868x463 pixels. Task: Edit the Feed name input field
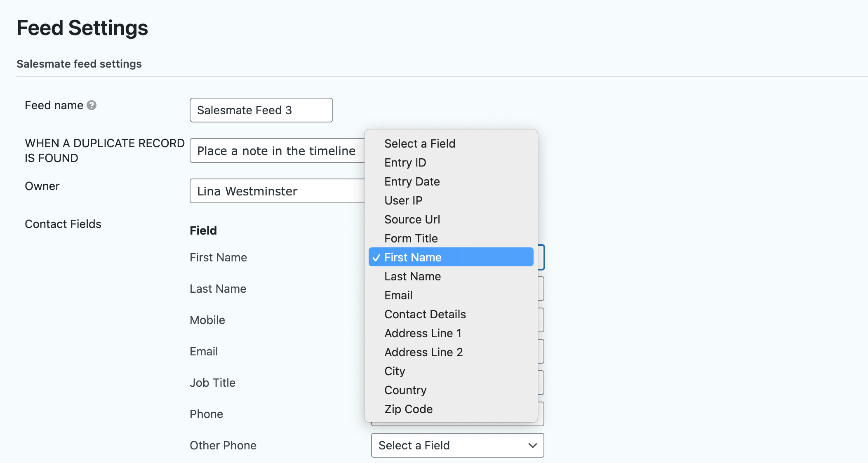coord(261,110)
